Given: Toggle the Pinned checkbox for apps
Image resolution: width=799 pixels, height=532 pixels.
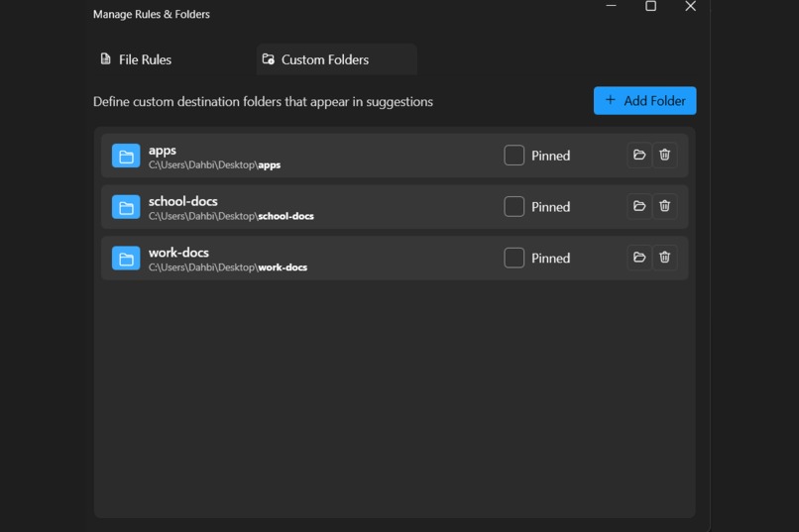Looking at the screenshot, I should [x=514, y=156].
